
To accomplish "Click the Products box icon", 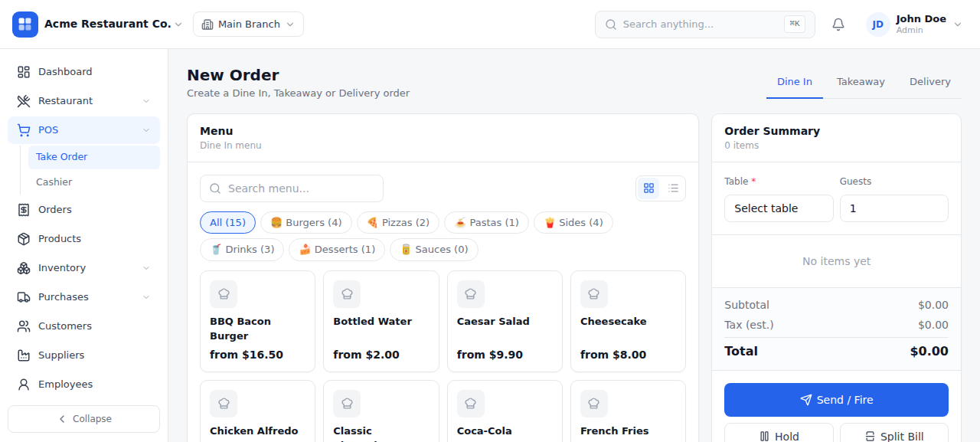I will (24, 239).
